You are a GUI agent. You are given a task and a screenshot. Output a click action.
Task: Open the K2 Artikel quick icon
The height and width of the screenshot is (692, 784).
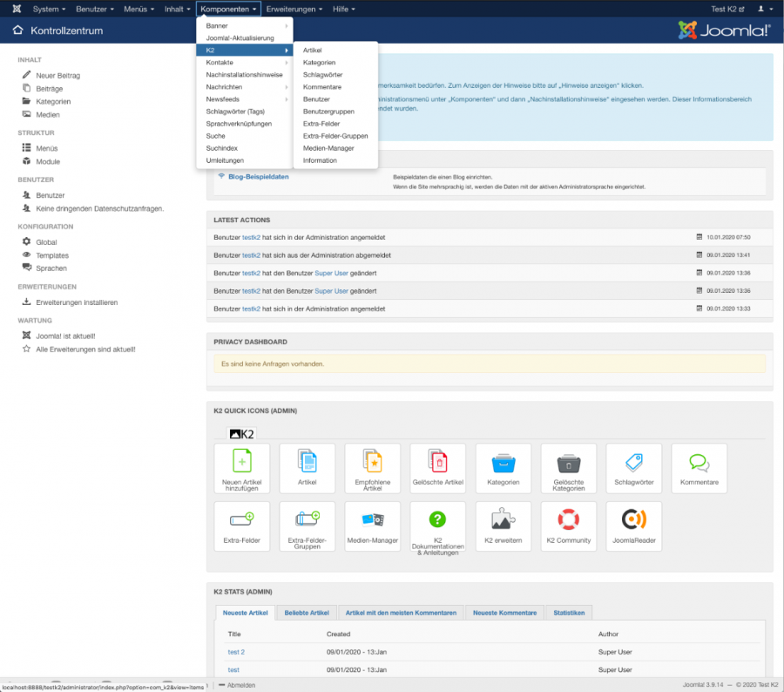307,468
